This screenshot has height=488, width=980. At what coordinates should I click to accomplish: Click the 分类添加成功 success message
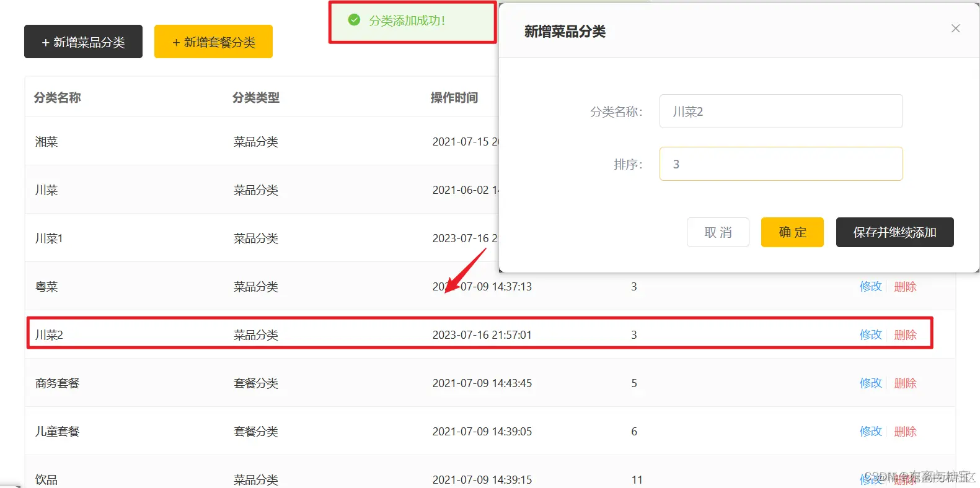pos(407,20)
